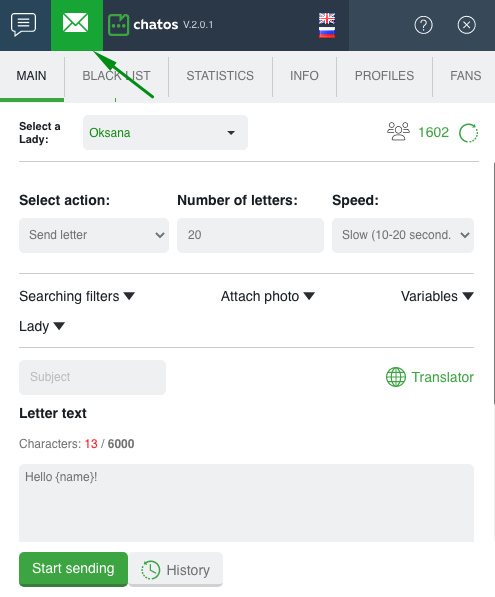Expand Searching filters

[77, 296]
